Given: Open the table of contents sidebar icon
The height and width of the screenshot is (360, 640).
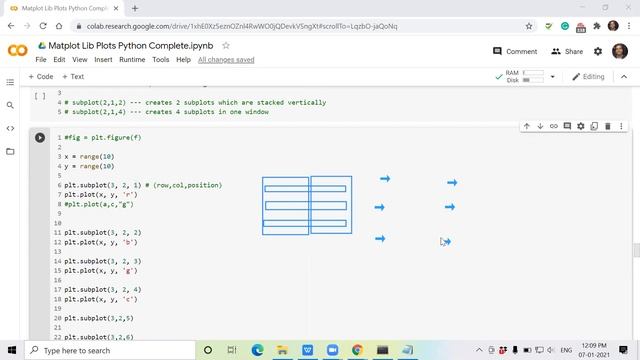Looking at the screenshot, I should [10, 82].
